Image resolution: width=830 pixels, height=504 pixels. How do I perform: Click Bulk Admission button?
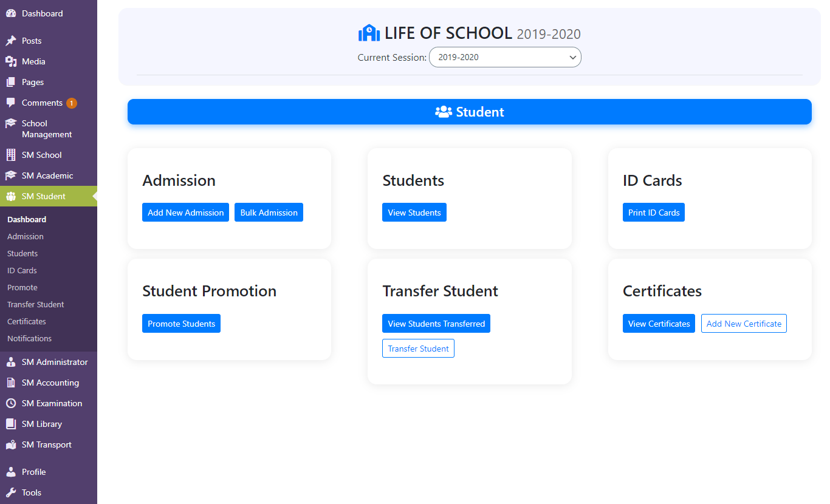click(269, 213)
